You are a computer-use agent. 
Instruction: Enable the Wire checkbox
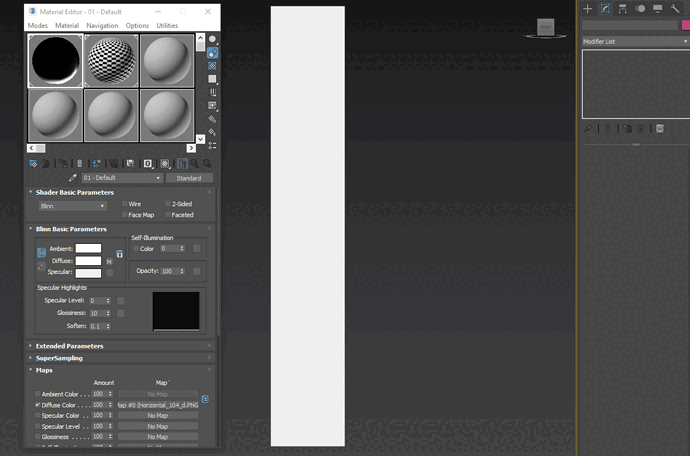[x=124, y=204]
